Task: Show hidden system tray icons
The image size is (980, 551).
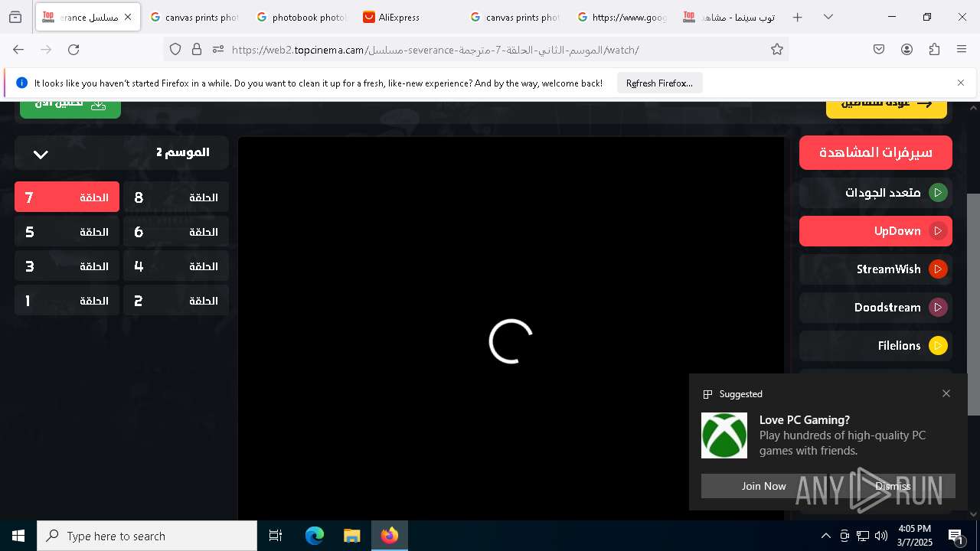Action: click(825, 536)
